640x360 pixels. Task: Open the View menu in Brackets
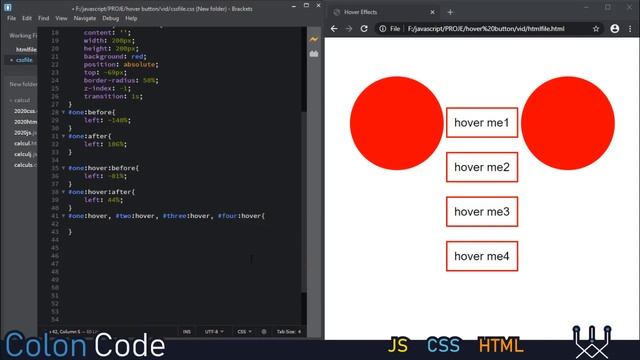click(61, 18)
